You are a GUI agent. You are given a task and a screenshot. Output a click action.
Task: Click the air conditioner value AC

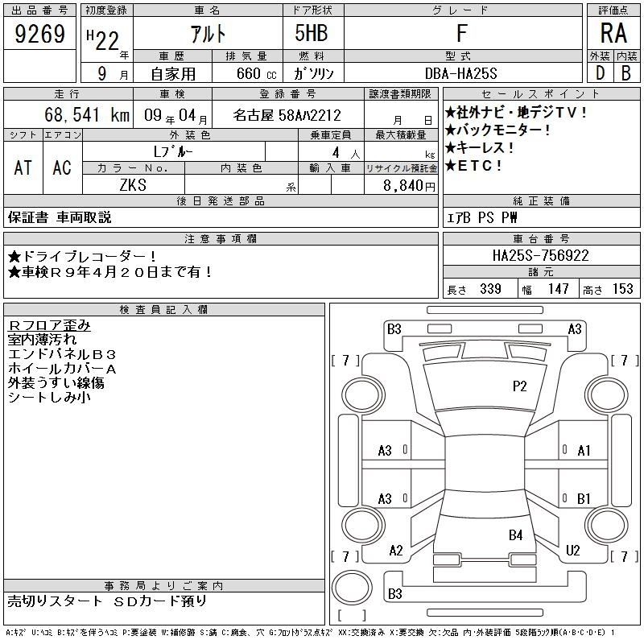click(x=62, y=167)
